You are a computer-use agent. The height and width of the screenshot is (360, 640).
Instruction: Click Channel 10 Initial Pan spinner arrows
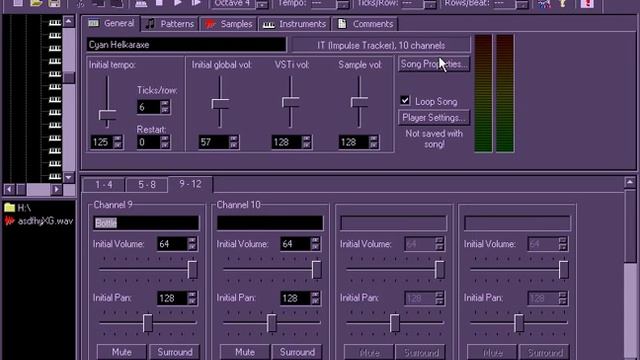pos(315,298)
